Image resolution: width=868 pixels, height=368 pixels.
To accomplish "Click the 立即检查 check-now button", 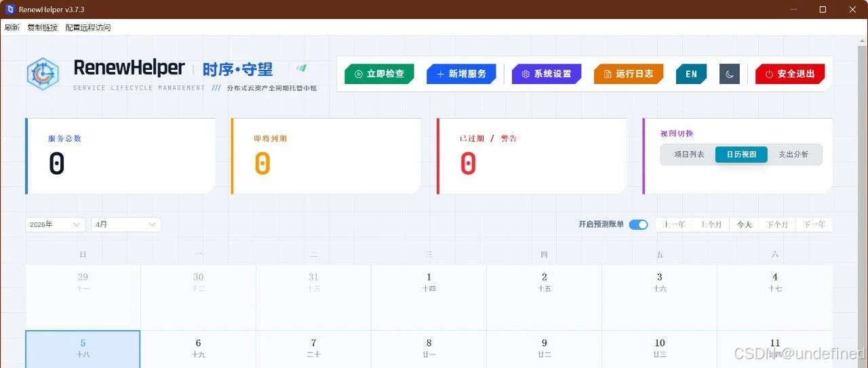I will [x=379, y=74].
